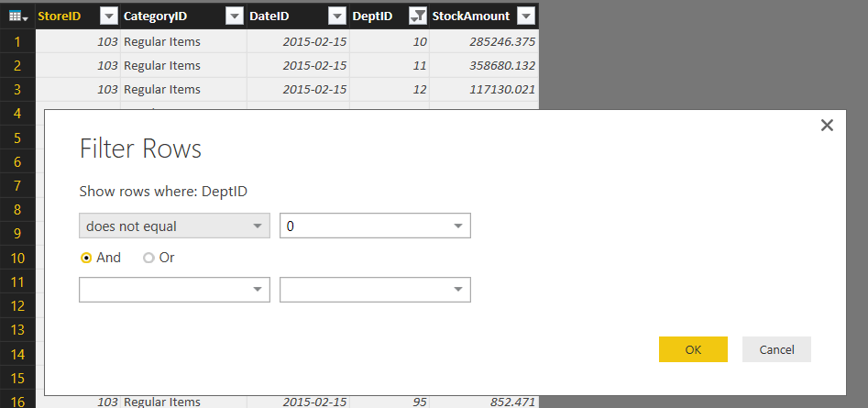Screen dimensions: 868x408
Task: Click the cell with StockAmount 358680.132
Action: [484, 65]
